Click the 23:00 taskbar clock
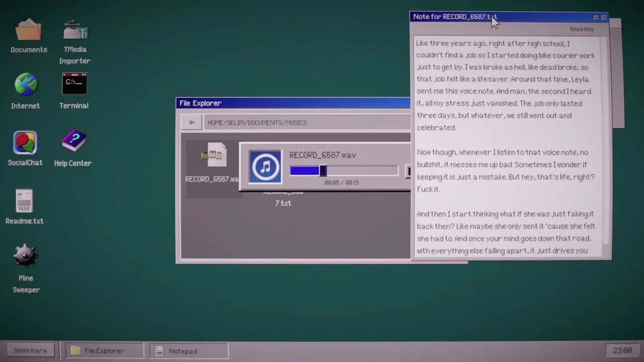The image size is (644, 362). 622,350
